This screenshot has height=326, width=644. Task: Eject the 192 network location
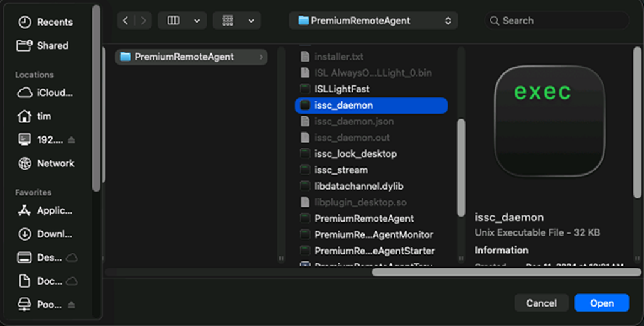[71, 140]
